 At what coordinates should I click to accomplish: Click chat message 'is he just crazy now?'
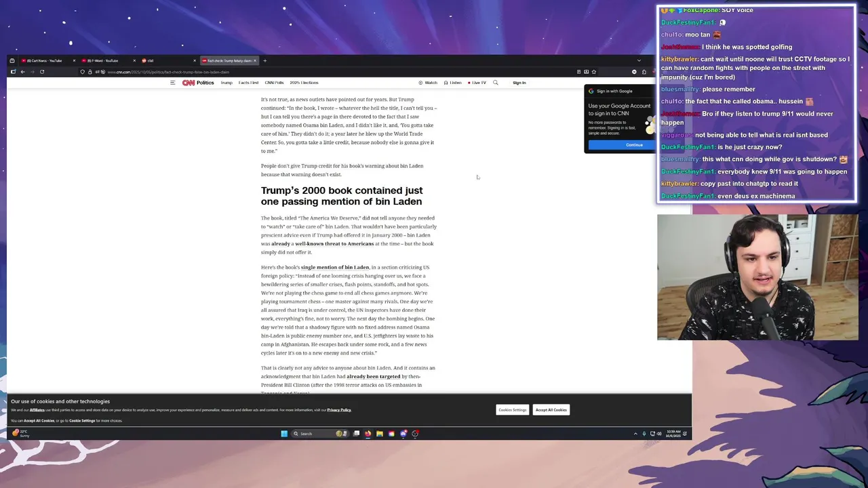point(722,147)
